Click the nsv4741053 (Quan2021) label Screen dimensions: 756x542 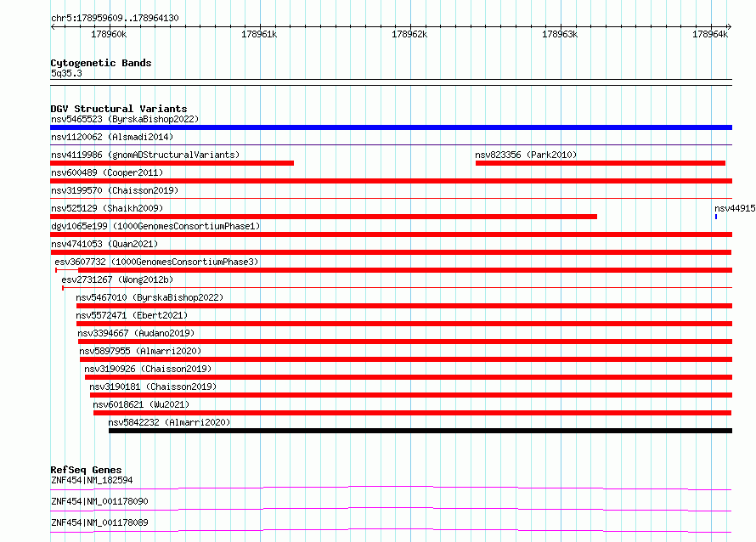click(104, 244)
